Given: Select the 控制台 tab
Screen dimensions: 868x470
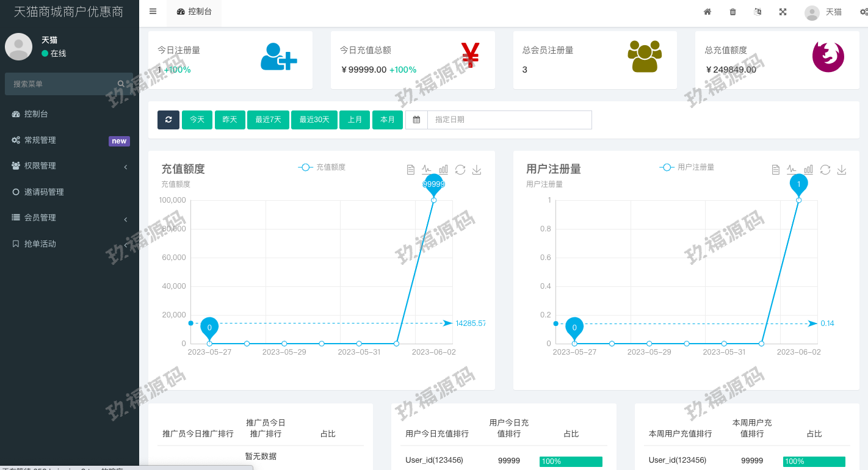Looking at the screenshot, I should coord(194,12).
